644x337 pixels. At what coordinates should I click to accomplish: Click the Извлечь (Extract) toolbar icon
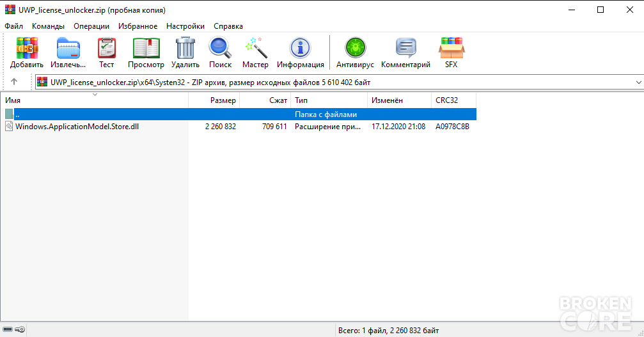click(68, 48)
